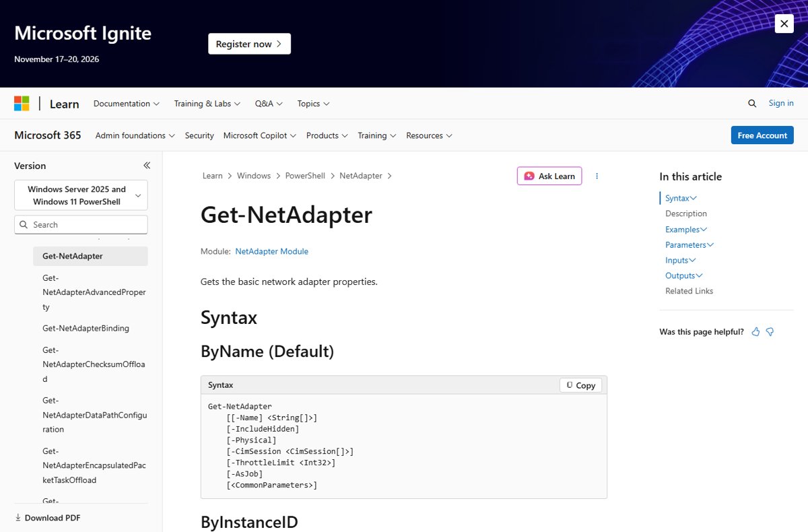
Task: Click the Download PDF link
Action: click(x=48, y=518)
